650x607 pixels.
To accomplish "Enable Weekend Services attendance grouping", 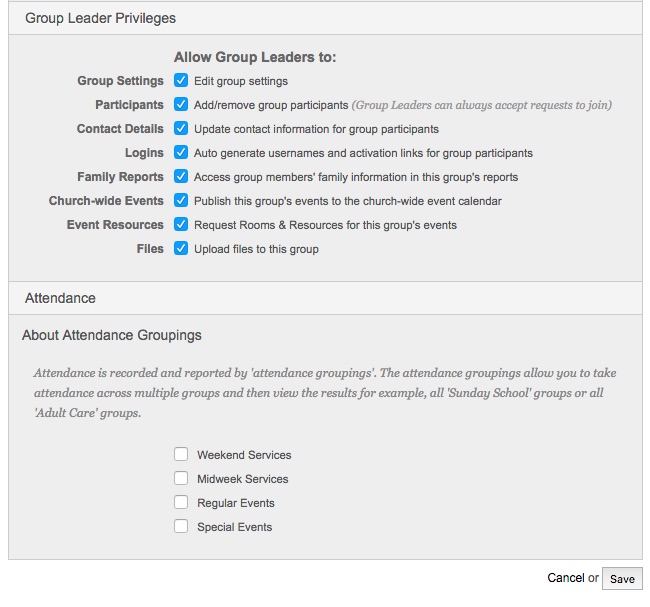I will click(181, 455).
